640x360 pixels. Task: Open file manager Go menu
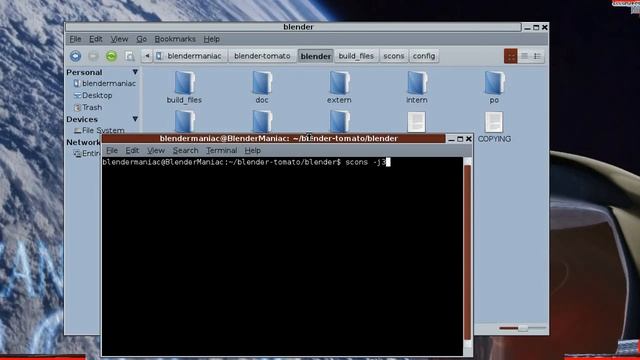point(141,39)
